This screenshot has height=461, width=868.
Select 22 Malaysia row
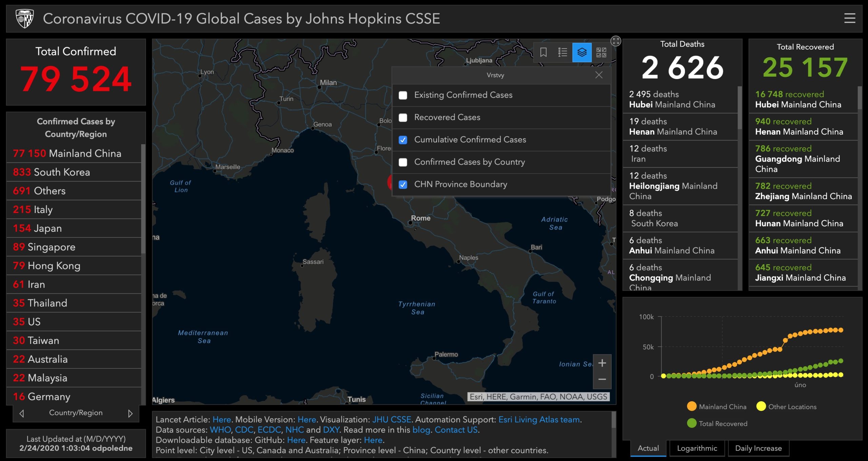pyautogui.click(x=74, y=378)
